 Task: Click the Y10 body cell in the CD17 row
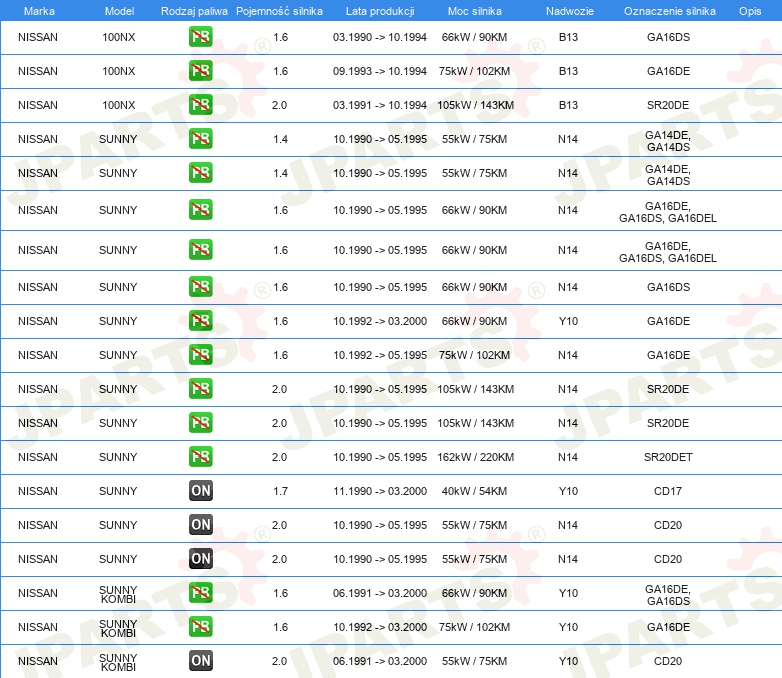point(568,491)
